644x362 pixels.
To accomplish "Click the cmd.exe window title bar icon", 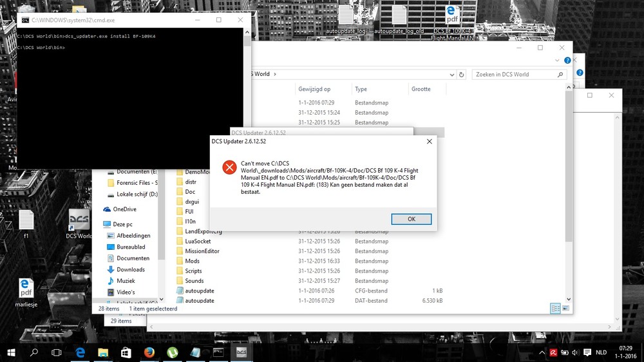I will [25, 20].
